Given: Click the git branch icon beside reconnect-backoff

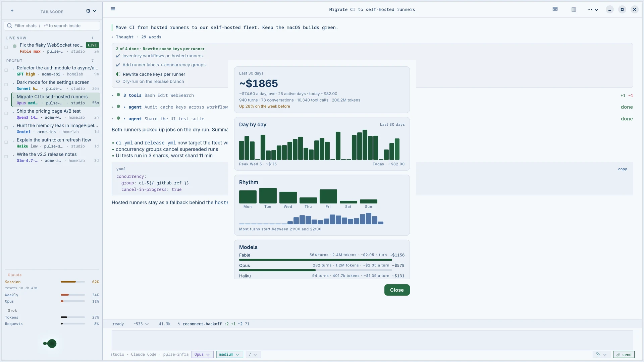Looking at the screenshot, I should point(179,324).
